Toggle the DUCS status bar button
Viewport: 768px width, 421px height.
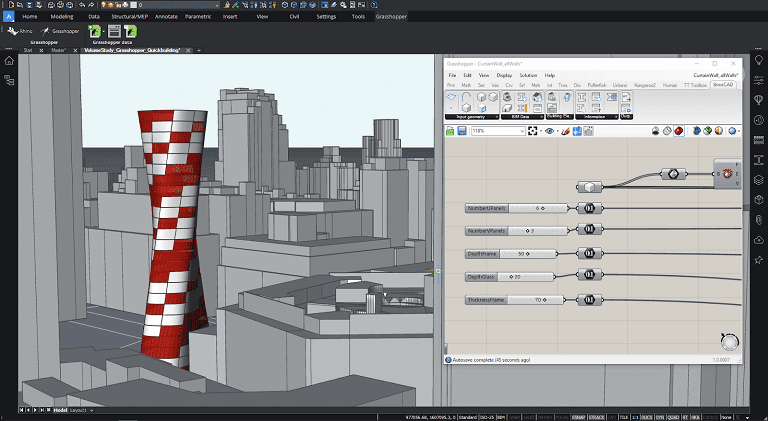(x=647, y=417)
